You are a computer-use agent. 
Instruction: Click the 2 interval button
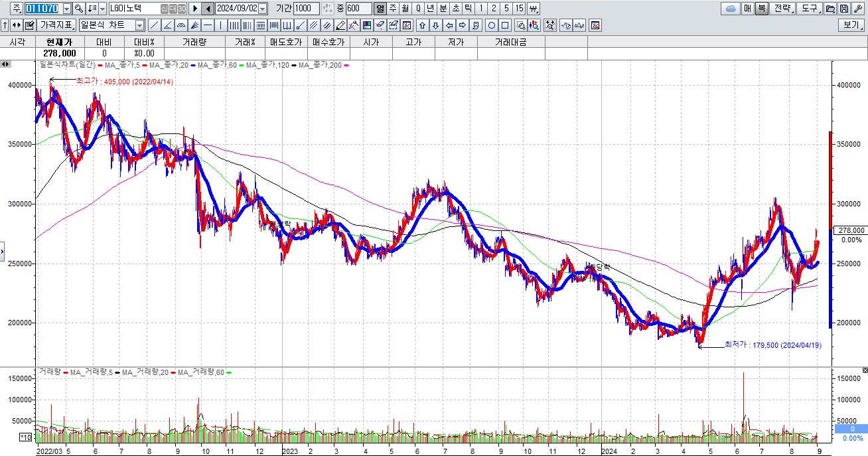coord(494,9)
